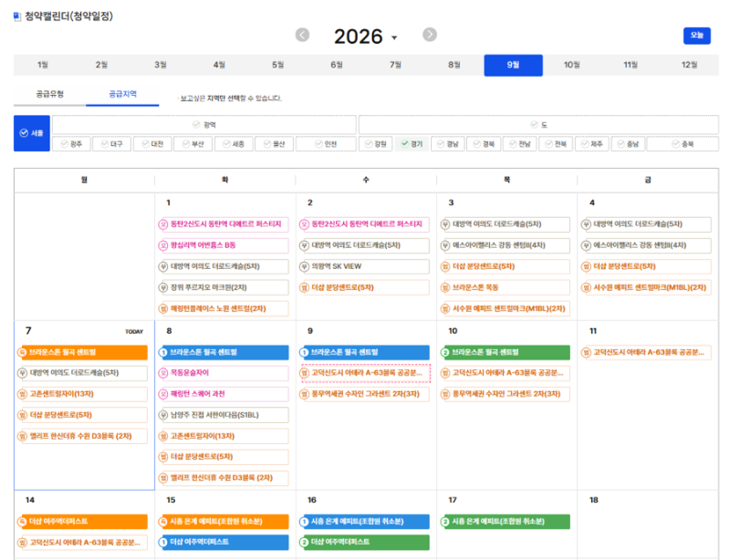This screenshot has height=560, width=730.
Task: Check the 광주 region filter
Action: pos(71,144)
